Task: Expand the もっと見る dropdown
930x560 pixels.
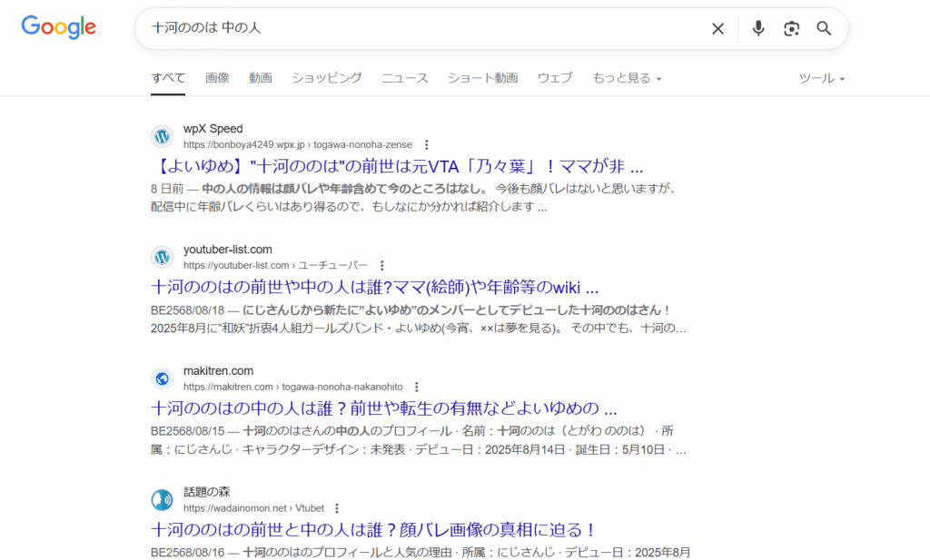Action: coord(627,78)
